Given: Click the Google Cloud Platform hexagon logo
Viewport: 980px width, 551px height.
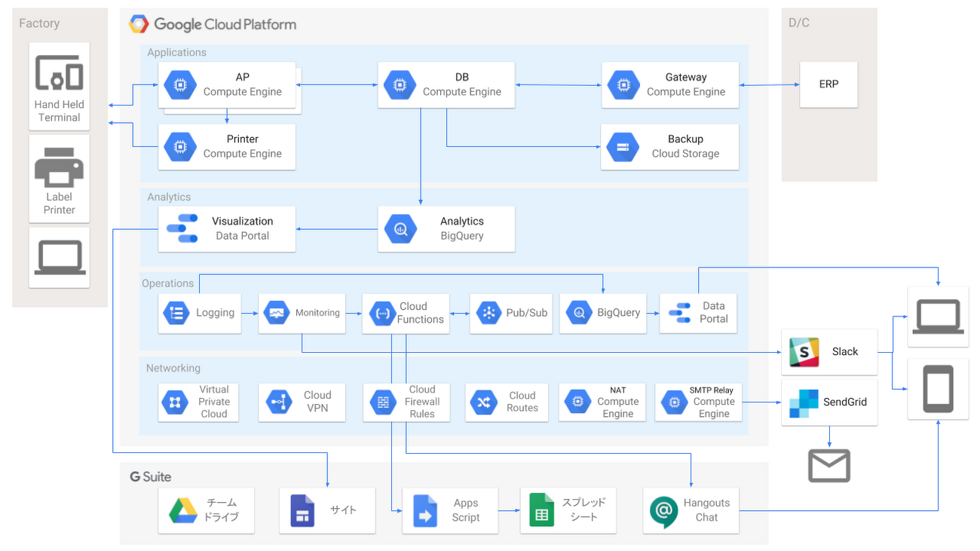Looking at the screenshot, I should click(139, 24).
